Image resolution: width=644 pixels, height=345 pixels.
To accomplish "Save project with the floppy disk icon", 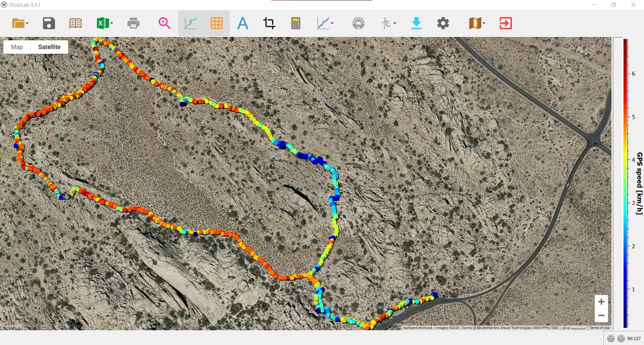I will click(x=49, y=23).
